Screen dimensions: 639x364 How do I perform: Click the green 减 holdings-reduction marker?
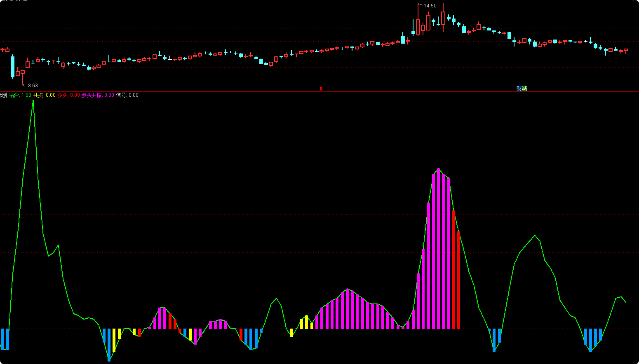click(x=524, y=89)
